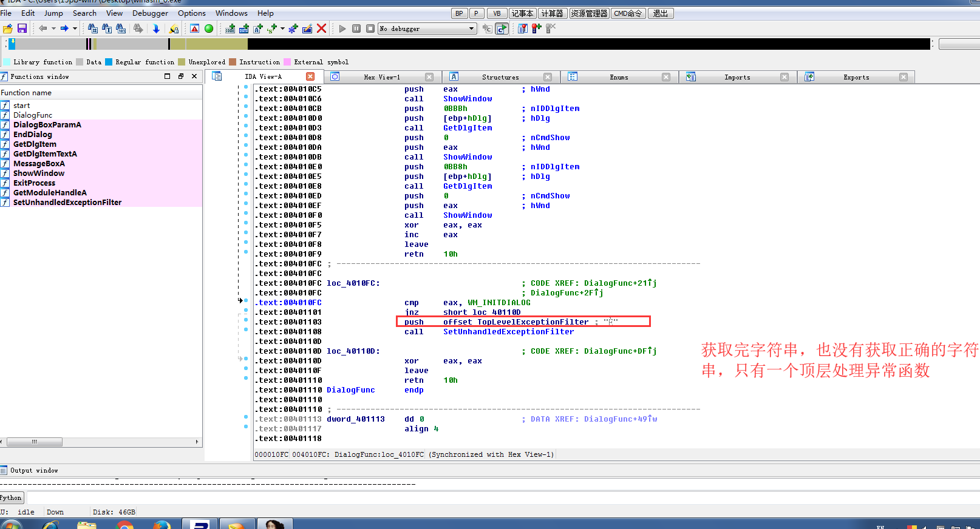Click the CMD命令 button
The image size is (980, 529).
pyautogui.click(x=628, y=13)
